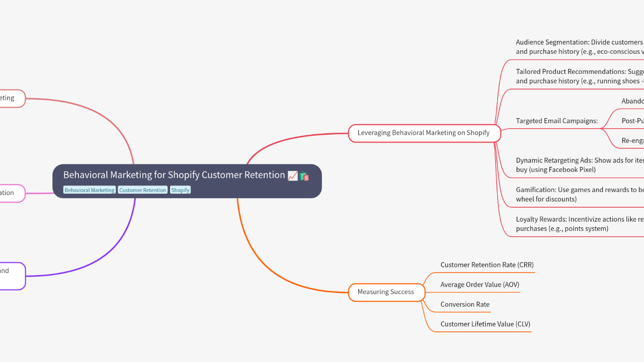Viewport: 644px width, 362px height.
Task: Click the Gamification branch text
Action: tap(580, 195)
